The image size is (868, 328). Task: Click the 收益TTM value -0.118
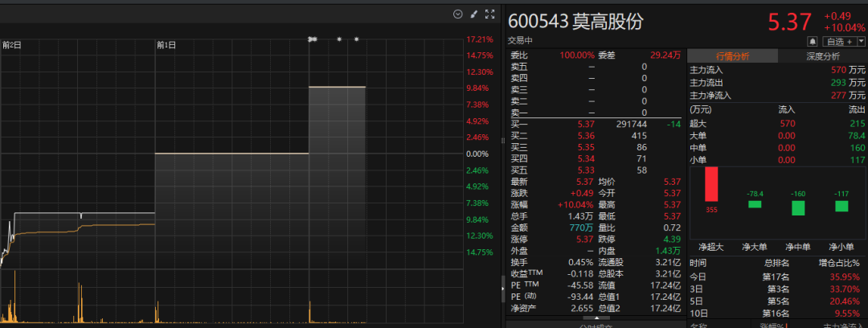[x=581, y=273]
